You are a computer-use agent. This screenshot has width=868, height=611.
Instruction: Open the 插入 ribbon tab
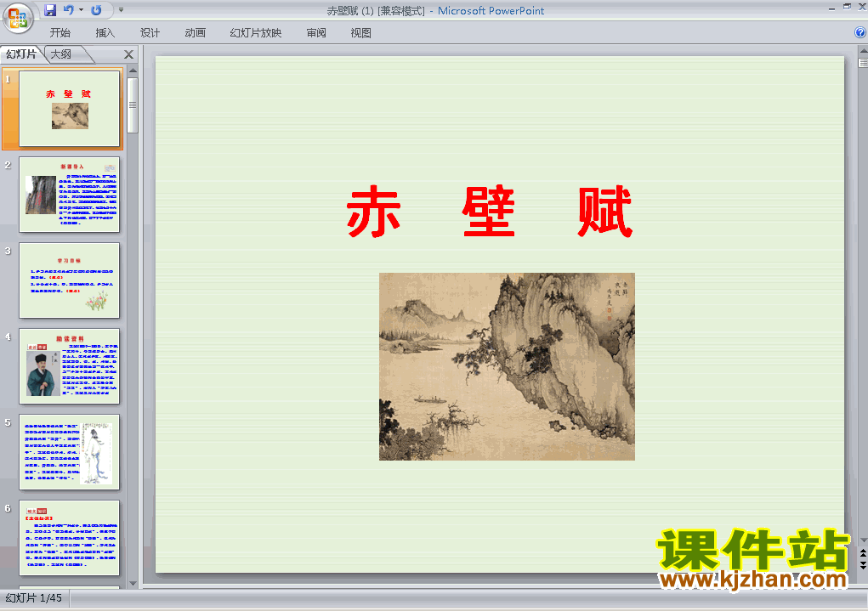tap(105, 32)
